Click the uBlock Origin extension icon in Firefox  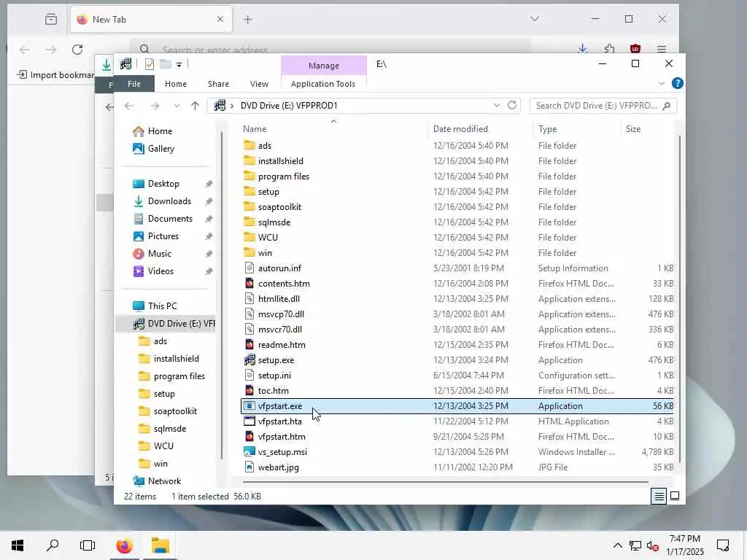tap(635, 49)
